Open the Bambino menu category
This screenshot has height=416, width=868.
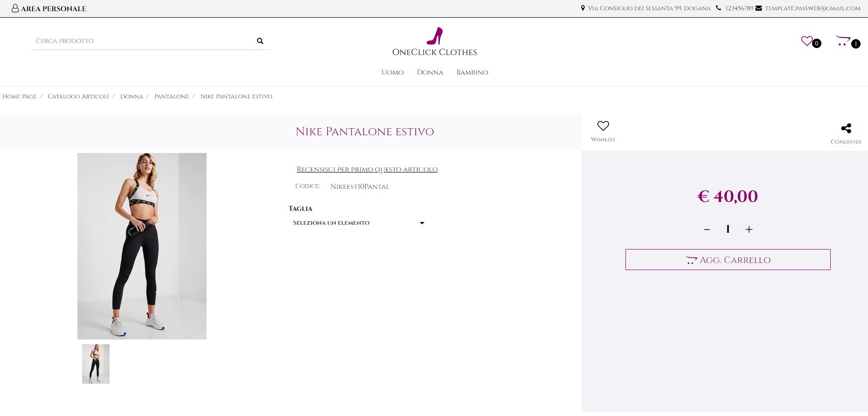tap(472, 72)
